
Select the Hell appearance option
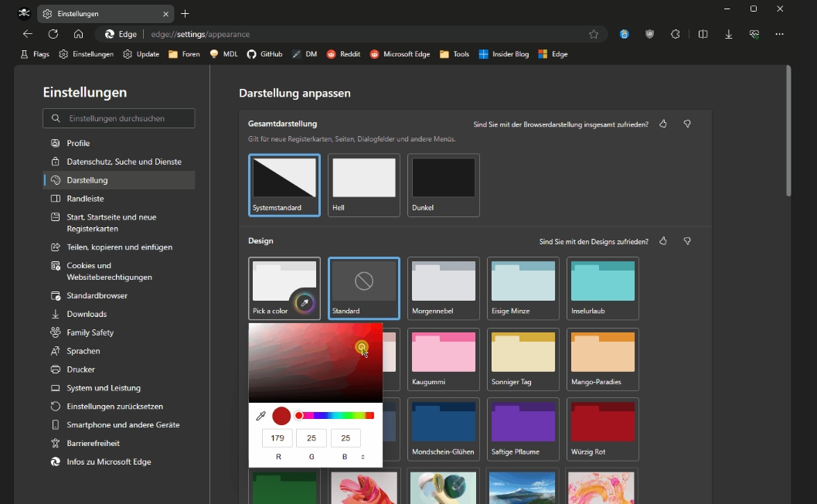click(x=364, y=185)
